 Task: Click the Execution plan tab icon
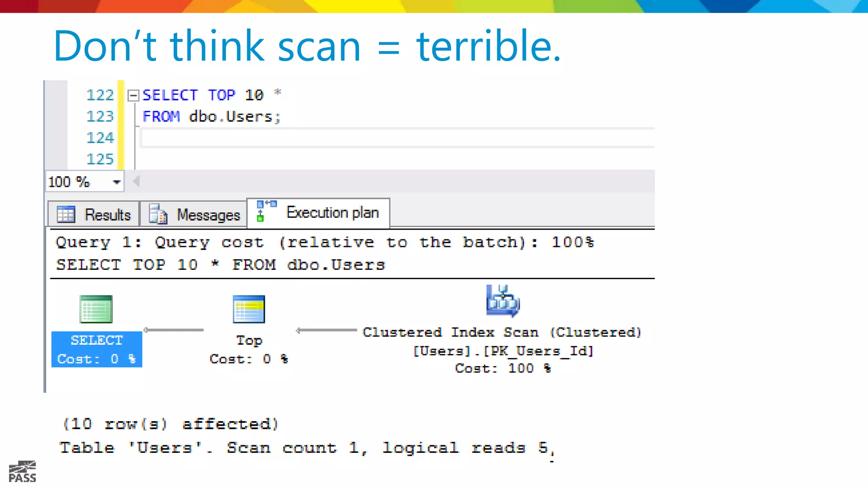tap(266, 211)
